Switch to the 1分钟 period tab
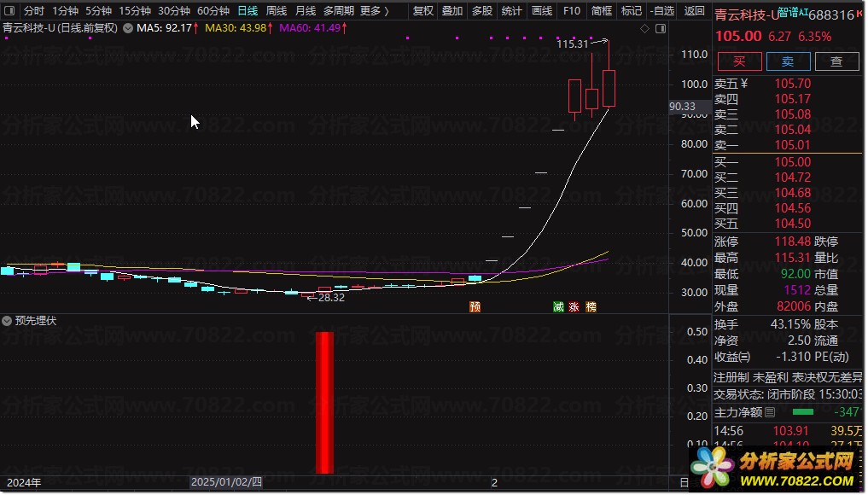 [x=66, y=10]
